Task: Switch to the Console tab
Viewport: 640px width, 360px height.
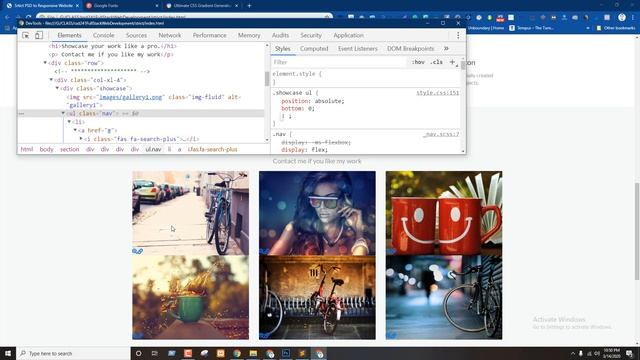Action: [x=104, y=36]
